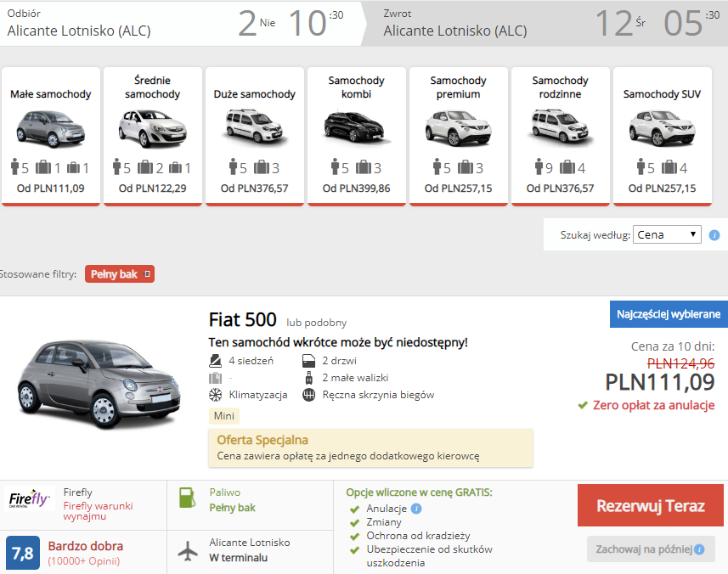Click the Zachowaj na później button
The height and width of the screenshot is (574, 728).
point(651,549)
